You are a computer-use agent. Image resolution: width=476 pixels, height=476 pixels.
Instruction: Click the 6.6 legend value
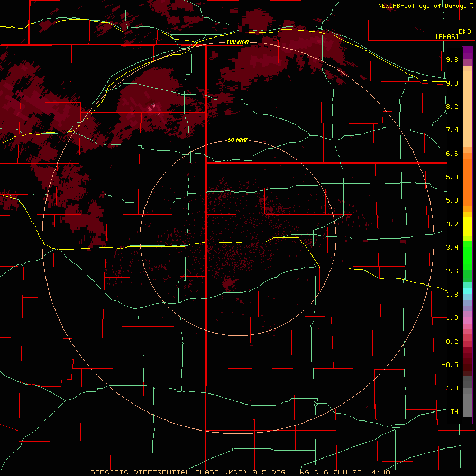pos(452,153)
